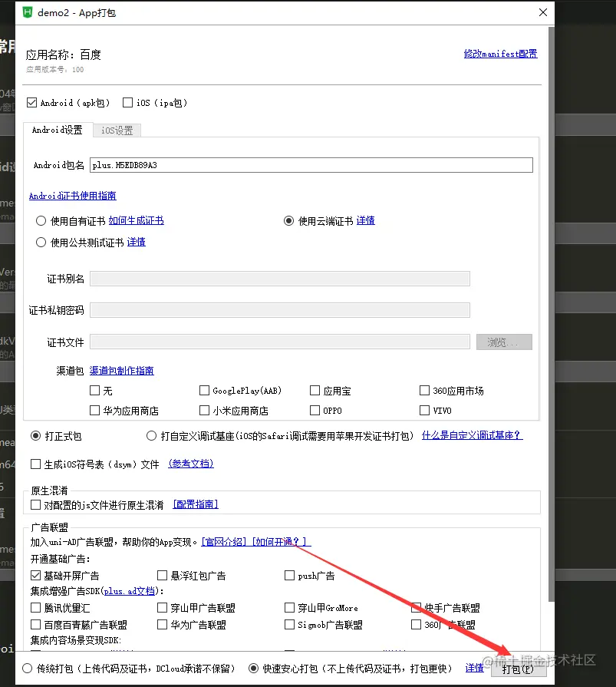Switch to the iOS设置 tab
This screenshot has height=687, width=616.
tap(117, 130)
